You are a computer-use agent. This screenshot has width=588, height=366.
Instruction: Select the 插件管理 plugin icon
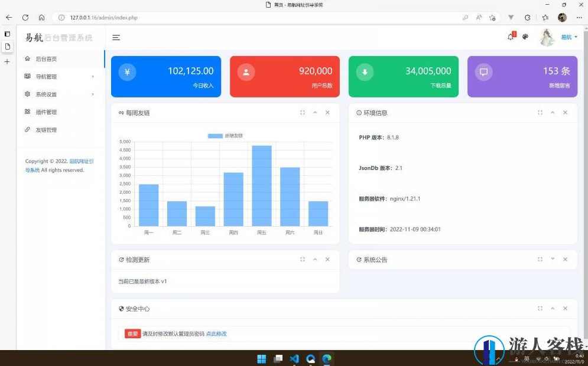(28, 112)
